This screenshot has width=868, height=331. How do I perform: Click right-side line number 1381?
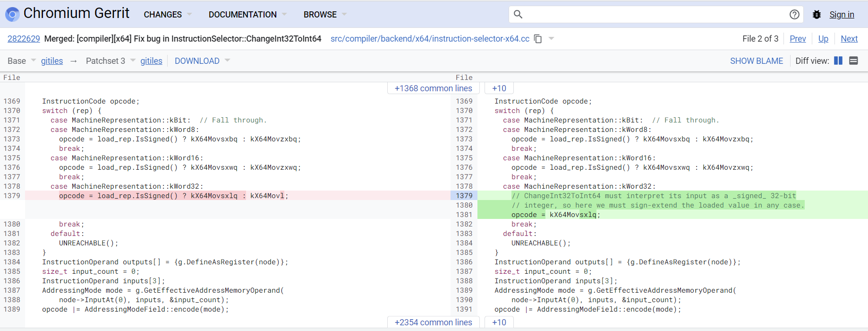tap(464, 215)
